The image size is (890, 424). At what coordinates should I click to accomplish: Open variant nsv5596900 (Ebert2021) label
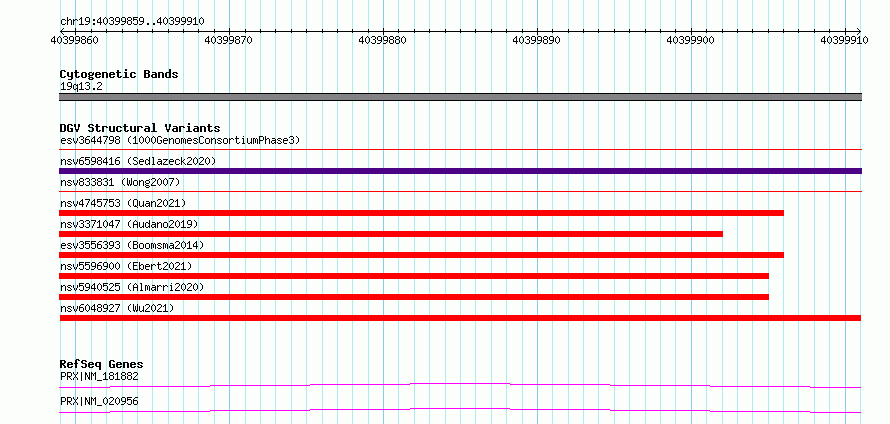point(126,266)
